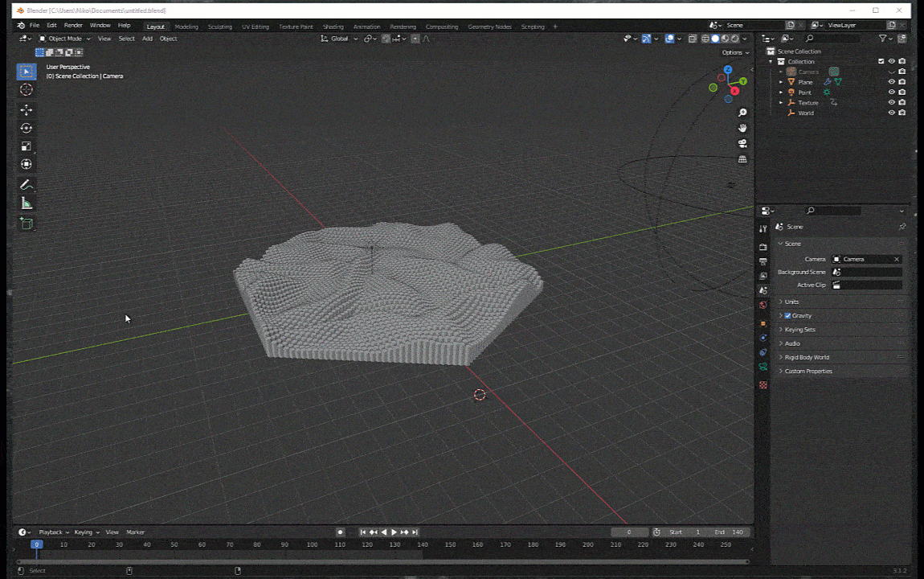This screenshot has height=579, width=924.
Task: Click frame 100 on the timeline ruler
Action: coord(313,544)
